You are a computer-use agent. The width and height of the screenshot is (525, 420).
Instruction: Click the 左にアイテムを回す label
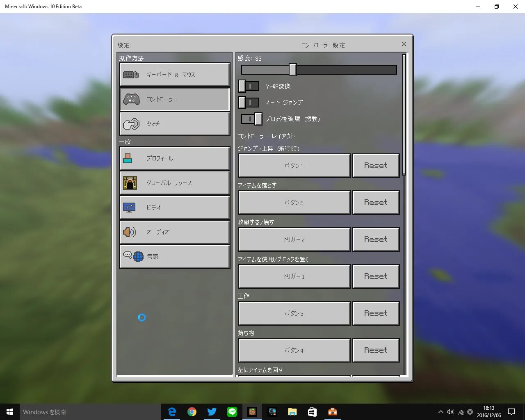point(260,370)
